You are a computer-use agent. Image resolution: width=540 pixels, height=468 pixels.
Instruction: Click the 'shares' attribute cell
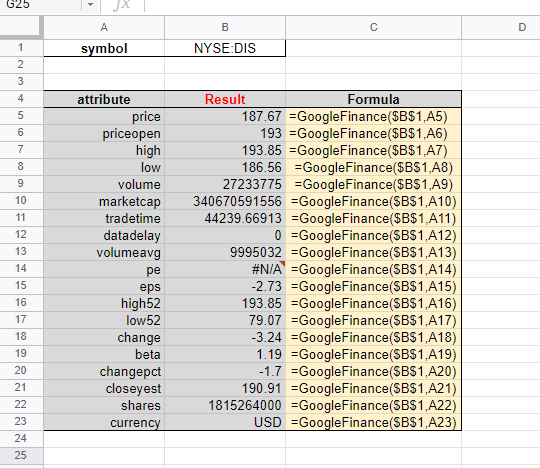pos(104,405)
